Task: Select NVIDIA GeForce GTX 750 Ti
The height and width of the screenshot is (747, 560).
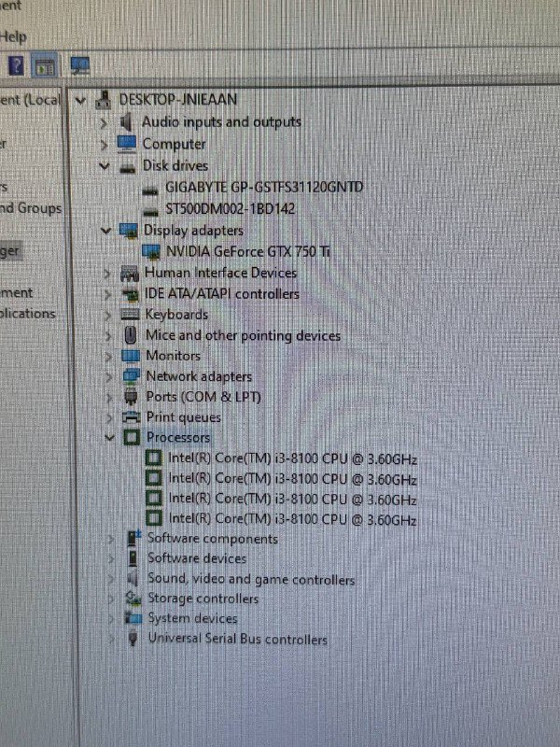Action: click(247, 251)
